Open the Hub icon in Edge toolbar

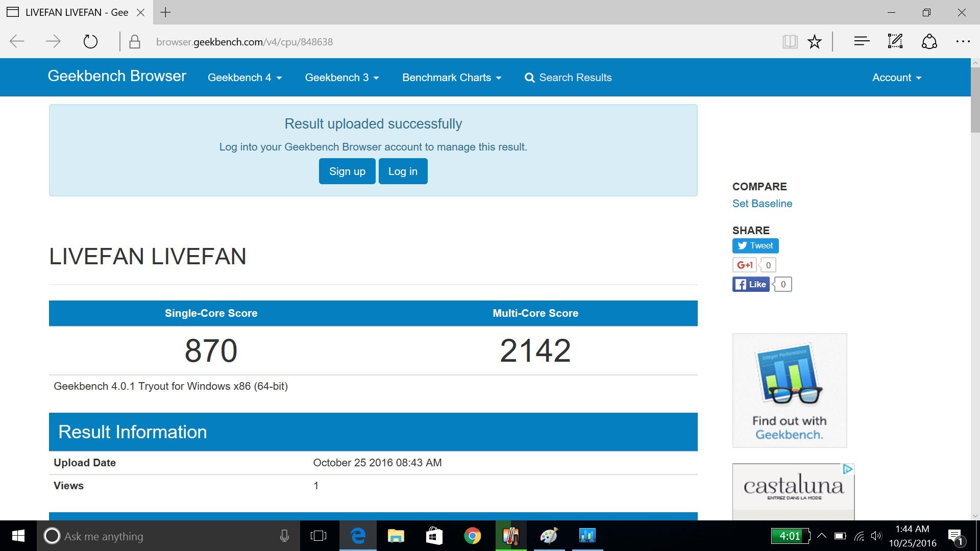coord(862,41)
